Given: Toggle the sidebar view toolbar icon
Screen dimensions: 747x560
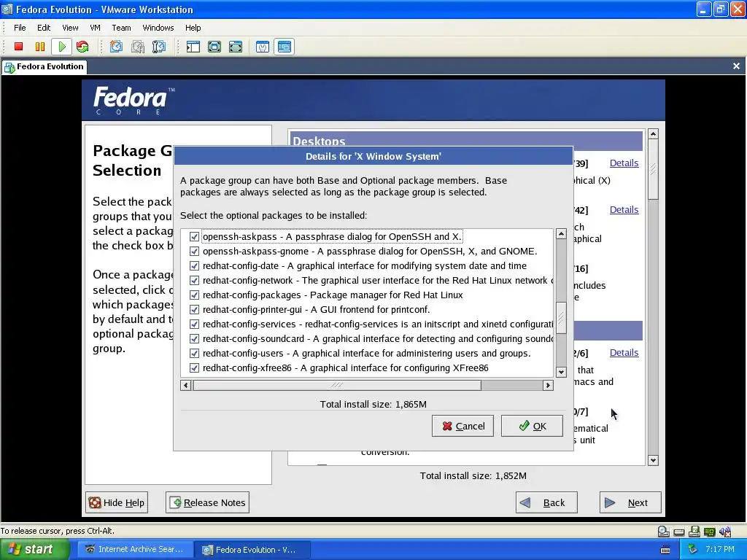Looking at the screenshot, I should [193, 47].
